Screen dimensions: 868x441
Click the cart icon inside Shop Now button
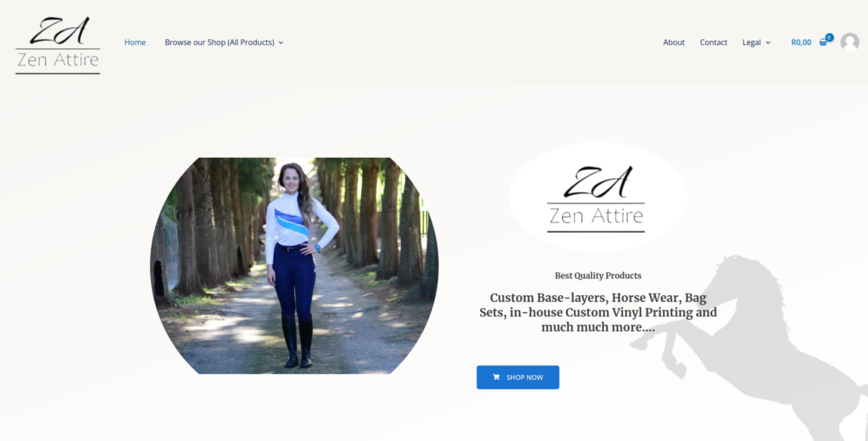496,377
